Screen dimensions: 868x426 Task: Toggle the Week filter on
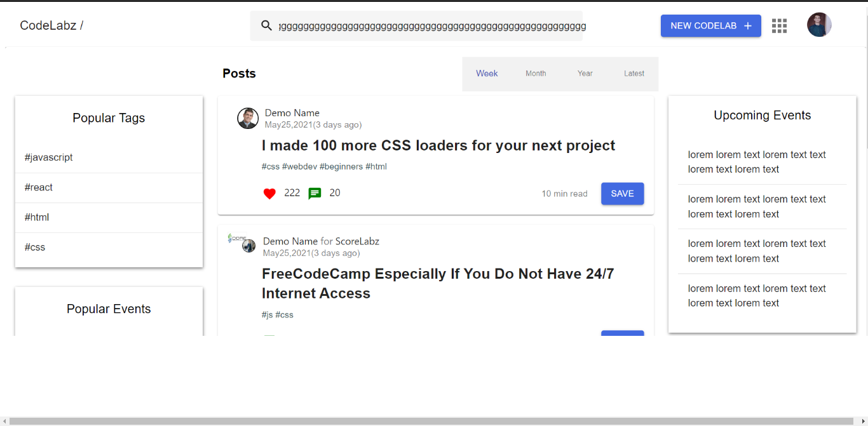487,74
